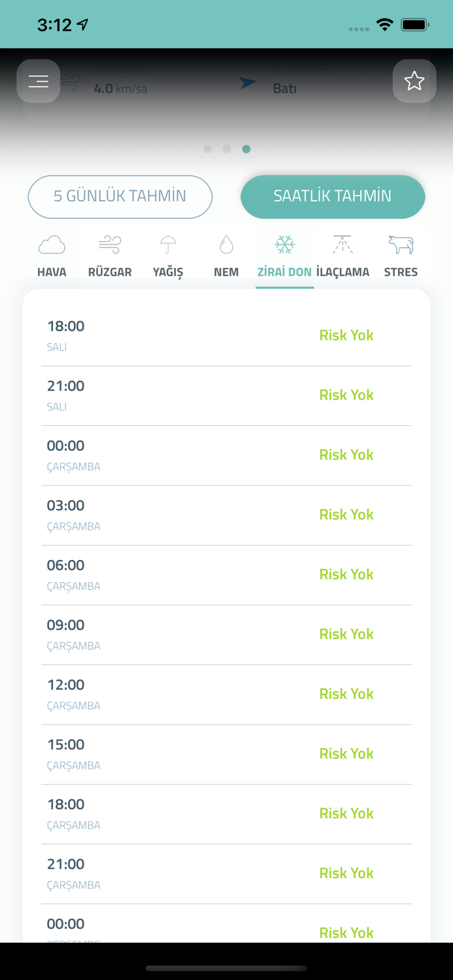
Task: Tap the favorites star icon
Action: [x=414, y=81]
